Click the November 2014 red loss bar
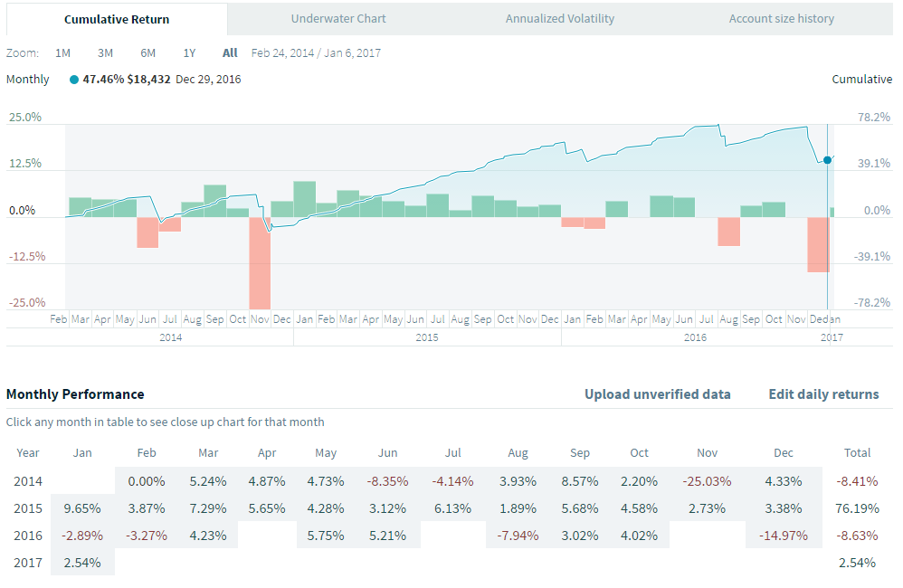The image size is (903, 588). tap(261, 262)
